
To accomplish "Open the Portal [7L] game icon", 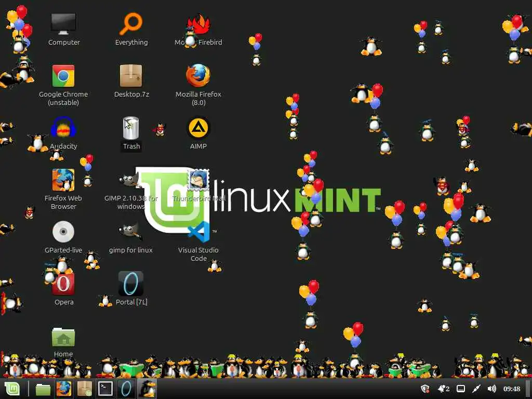I will point(131,284).
